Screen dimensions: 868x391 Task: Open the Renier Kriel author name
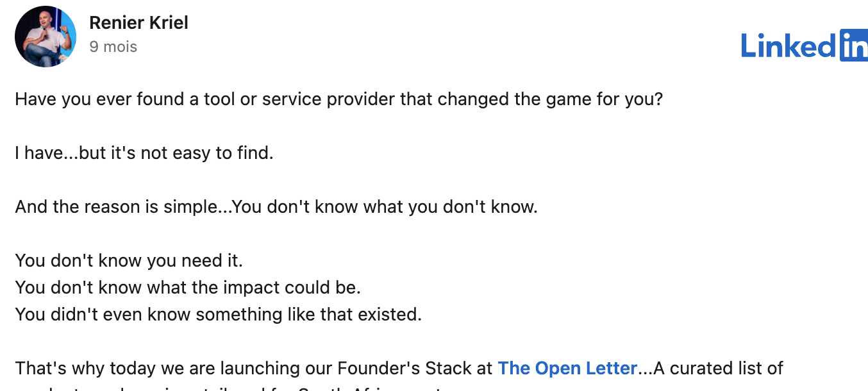pyautogui.click(x=138, y=23)
